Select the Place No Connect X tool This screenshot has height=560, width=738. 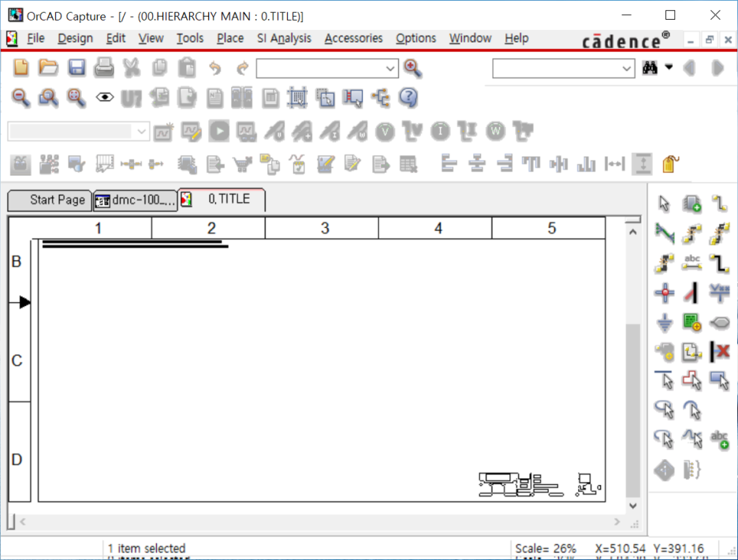pyautogui.click(x=719, y=351)
